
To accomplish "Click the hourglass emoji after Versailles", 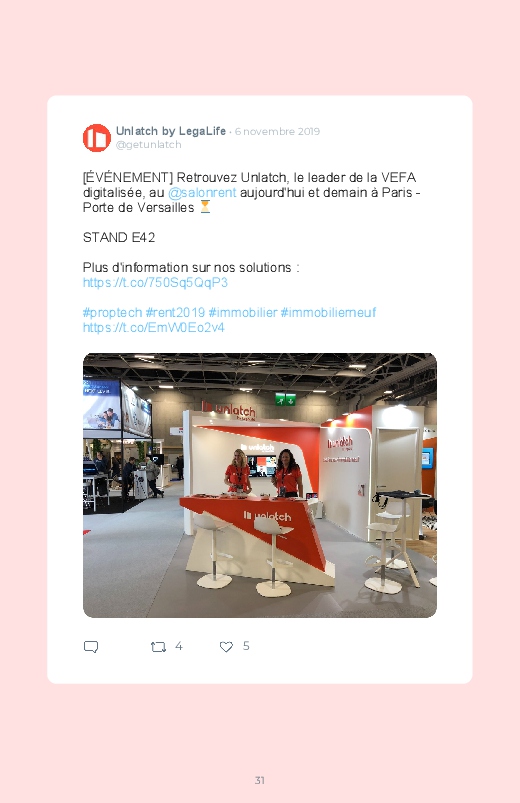I will [205, 207].
